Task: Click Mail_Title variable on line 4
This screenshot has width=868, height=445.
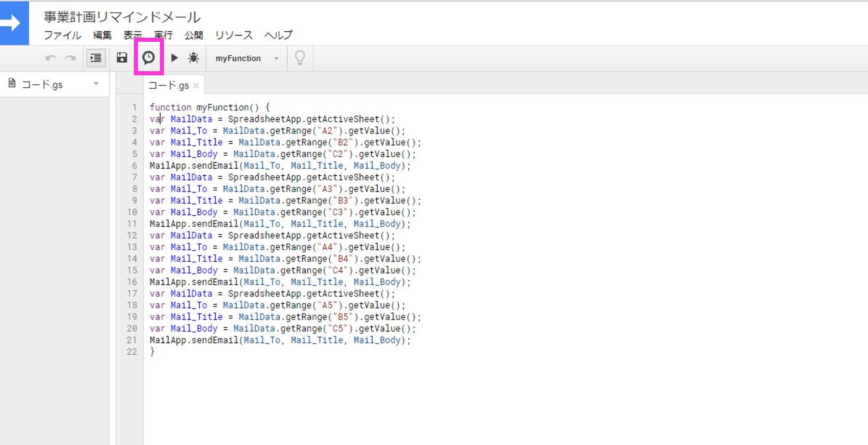Action: click(x=197, y=142)
